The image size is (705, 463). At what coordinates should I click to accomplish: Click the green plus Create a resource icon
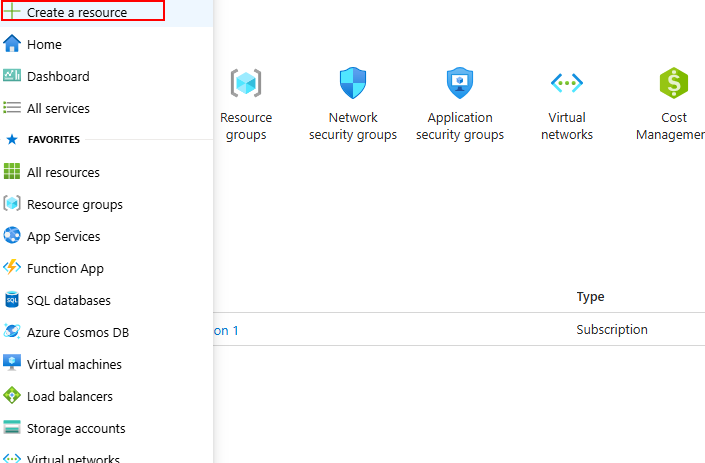(x=12, y=11)
